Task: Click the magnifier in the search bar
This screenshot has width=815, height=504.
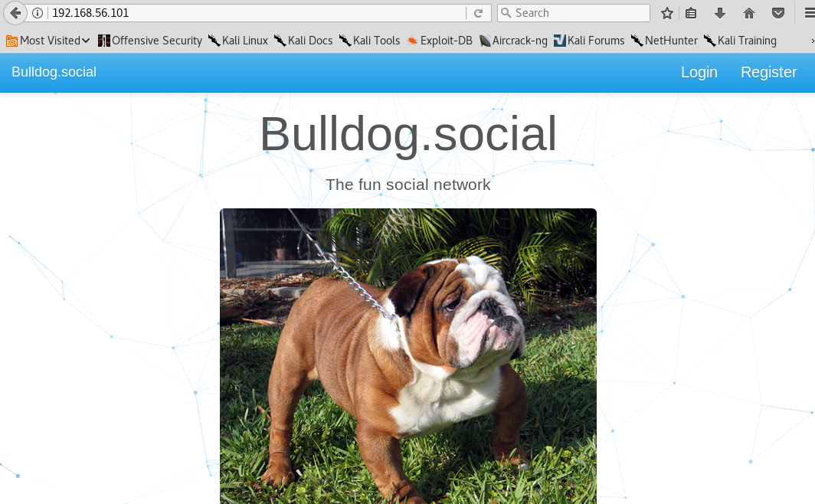Action: [506, 13]
